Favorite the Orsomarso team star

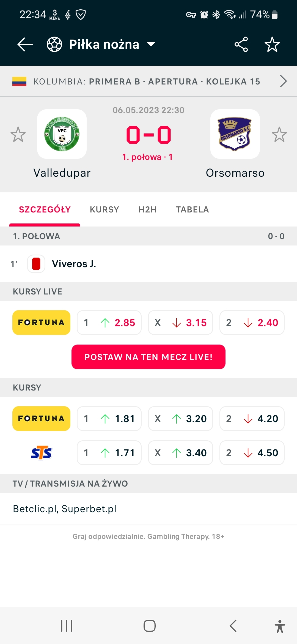[279, 134]
